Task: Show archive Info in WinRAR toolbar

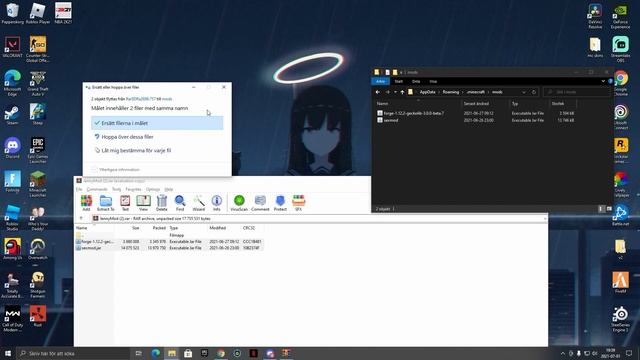Action: [x=217, y=202]
